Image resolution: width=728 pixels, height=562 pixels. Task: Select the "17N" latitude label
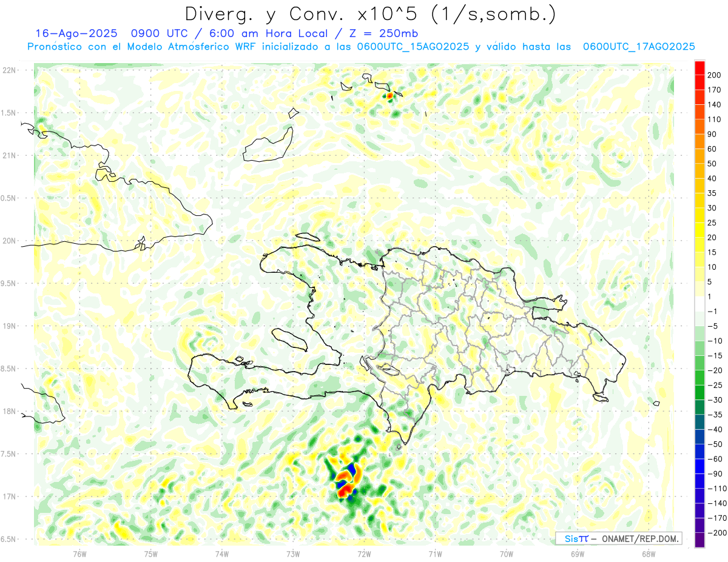click(x=9, y=497)
